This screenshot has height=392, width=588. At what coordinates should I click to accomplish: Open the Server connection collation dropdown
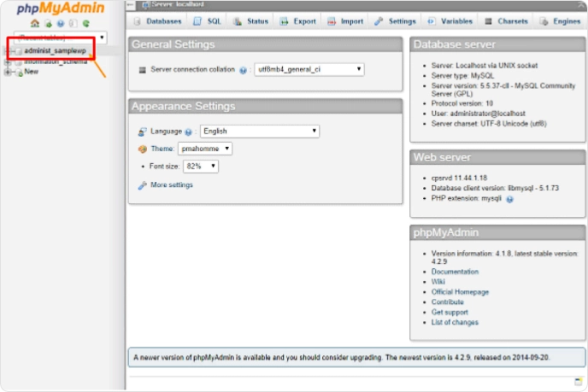(x=309, y=69)
